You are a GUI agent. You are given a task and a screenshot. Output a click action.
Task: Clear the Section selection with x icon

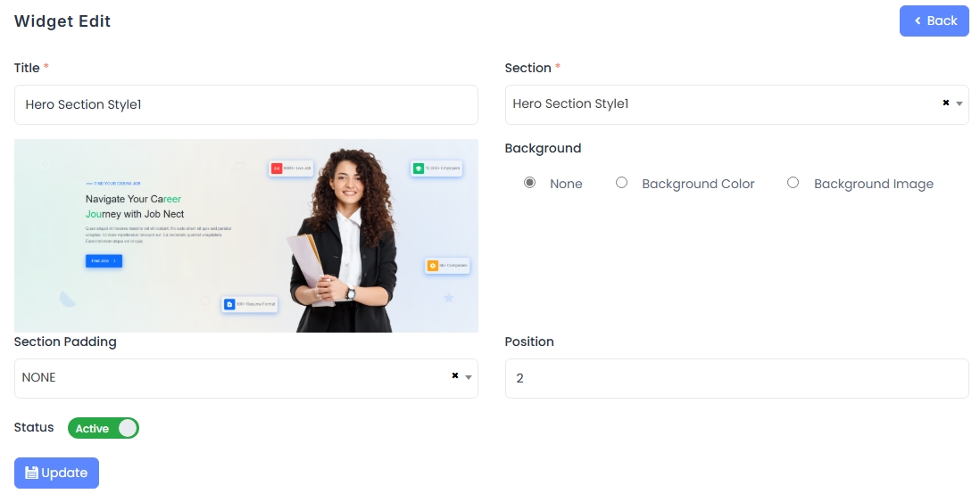coord(945,103)
